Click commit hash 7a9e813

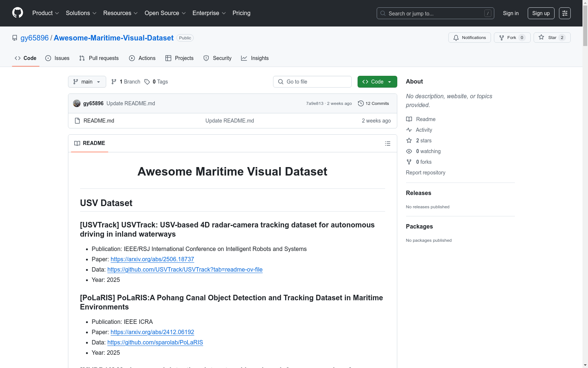click(315, 103)
